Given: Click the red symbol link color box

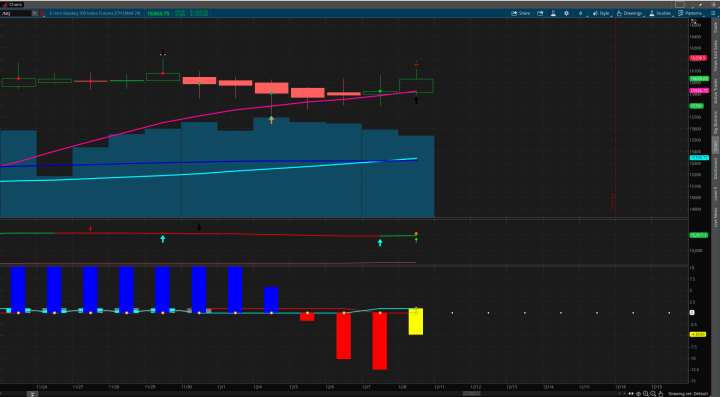Looking at the screenshot, I should pyautogui.click(x=42, y=13).
